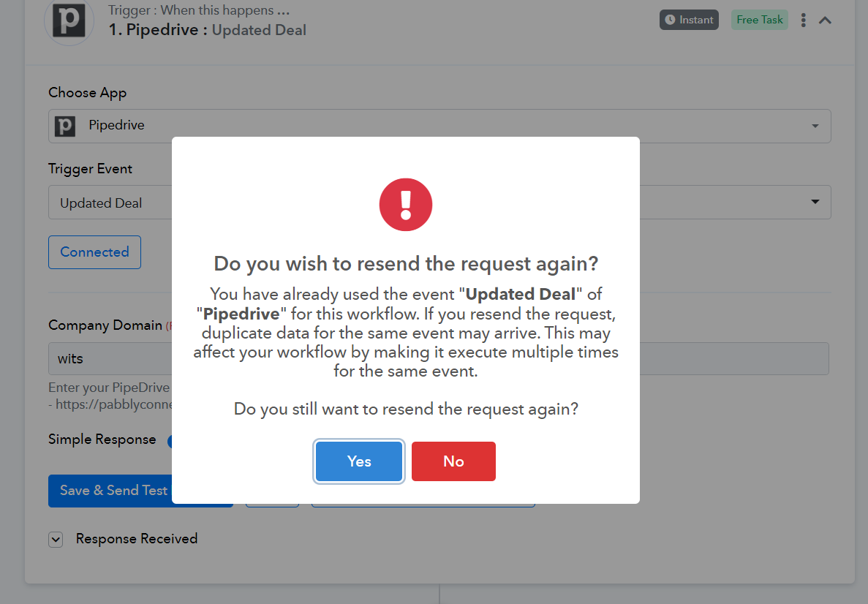The width and height of the screenshot is (868, 604).
Task: Click the red exclamation warning icon
Action: pyautogui.click(x=406, y=205)
